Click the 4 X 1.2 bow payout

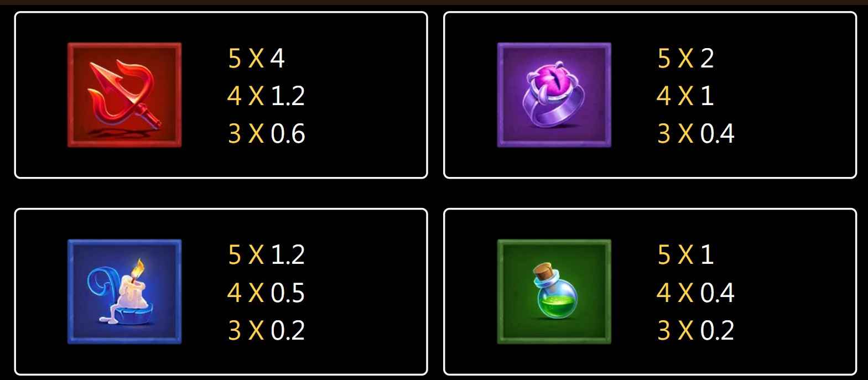point(266,96)
